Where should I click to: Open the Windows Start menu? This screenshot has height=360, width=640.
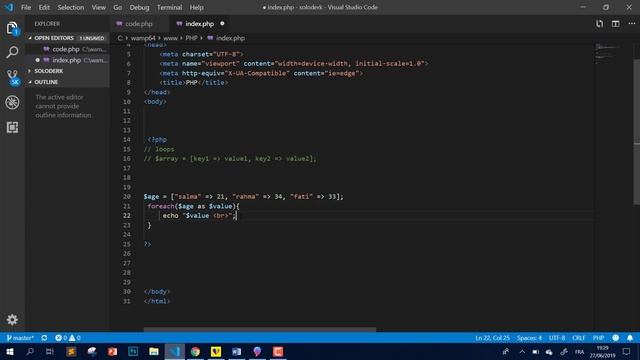(x=9, y=351)
